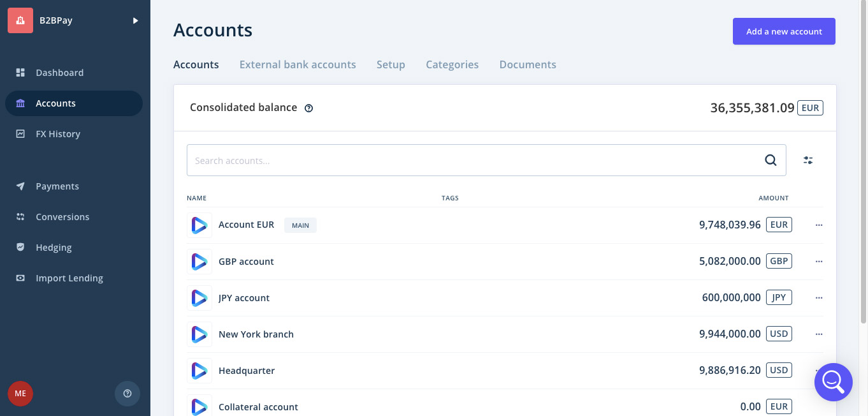The width and height of the screenshot is (868, 416).
Task: Click the Hedging shield icon
Action: click(x=20, y=248)
